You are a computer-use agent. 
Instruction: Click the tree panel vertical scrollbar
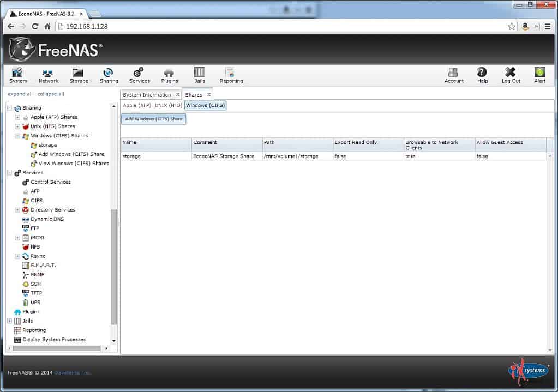pos(114,267)
